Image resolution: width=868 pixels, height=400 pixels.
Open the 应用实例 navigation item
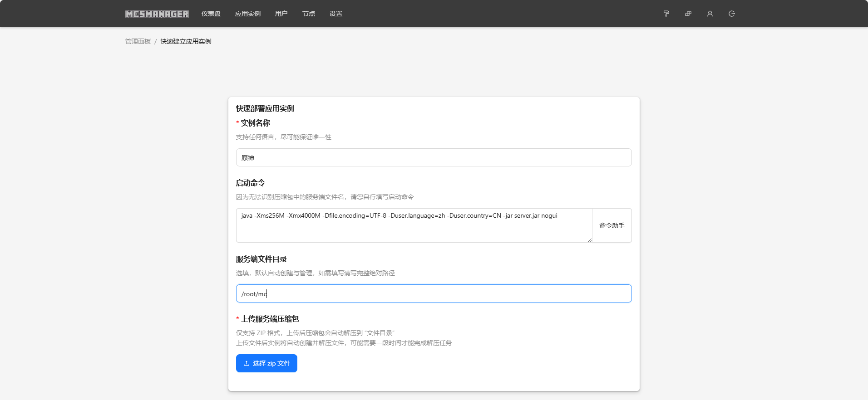point(248,14)
